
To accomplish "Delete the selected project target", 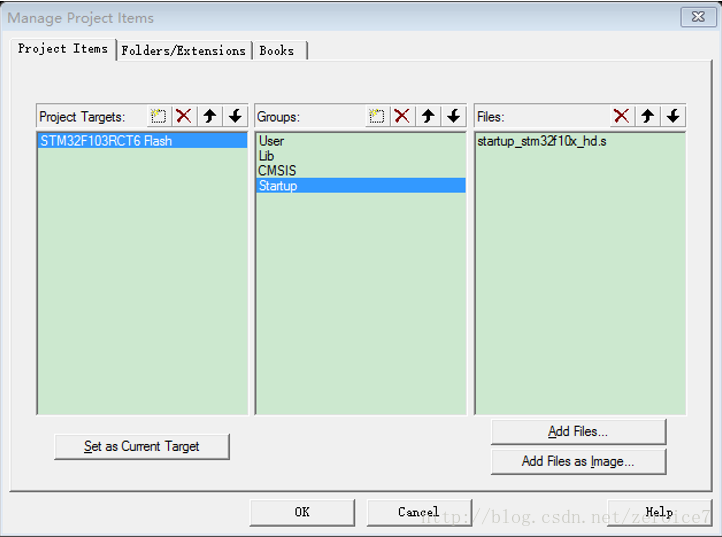I will pos(184,116).
